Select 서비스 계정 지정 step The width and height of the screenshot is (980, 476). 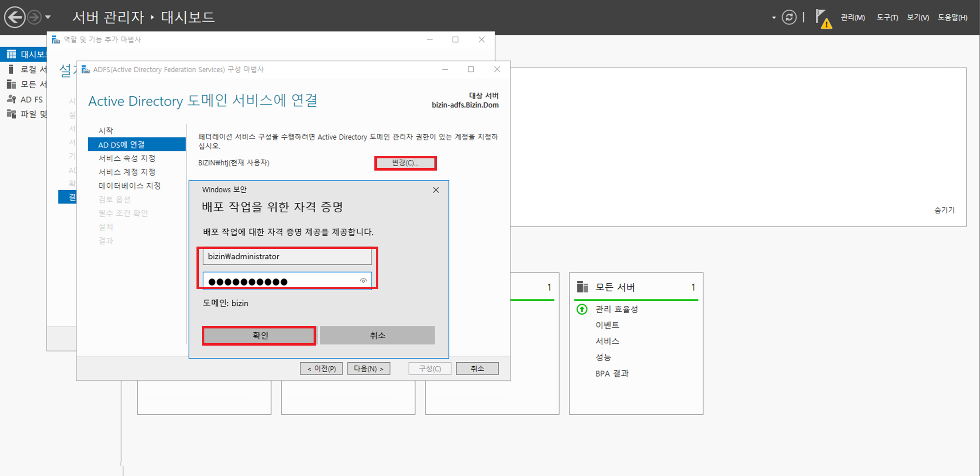127,172
